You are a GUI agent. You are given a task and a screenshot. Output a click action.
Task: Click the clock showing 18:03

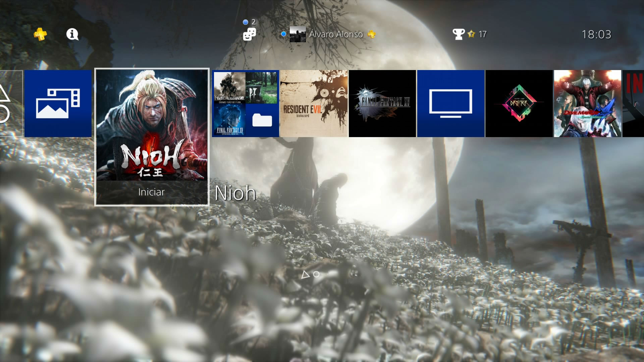click(x=596, y=34)
